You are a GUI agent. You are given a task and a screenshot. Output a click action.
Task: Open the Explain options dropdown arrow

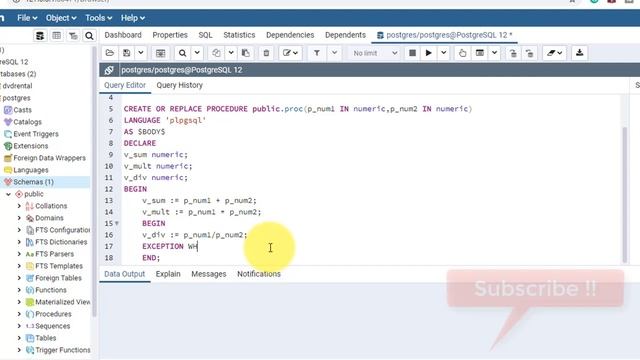pyautogui.click(x=494, y=53)
